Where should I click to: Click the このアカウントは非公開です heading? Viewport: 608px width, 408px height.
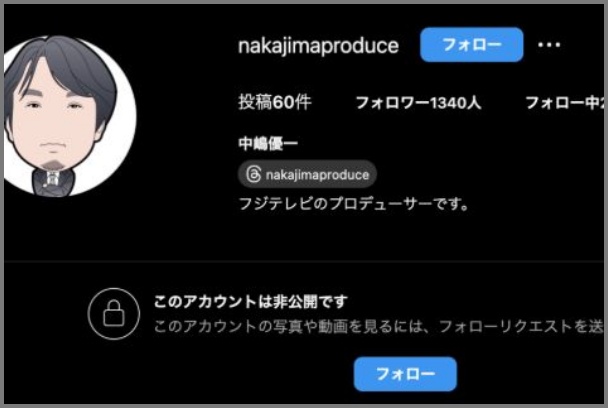tap(251, 301)
